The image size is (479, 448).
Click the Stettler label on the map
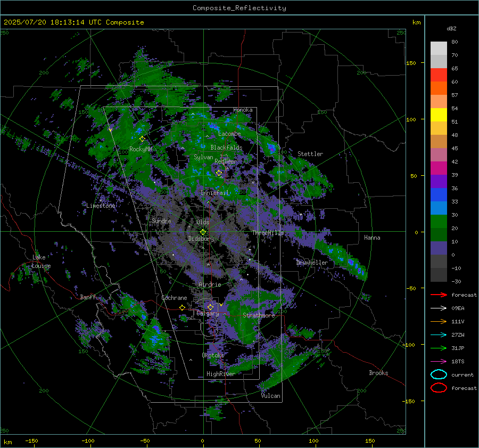click(310, 154)
